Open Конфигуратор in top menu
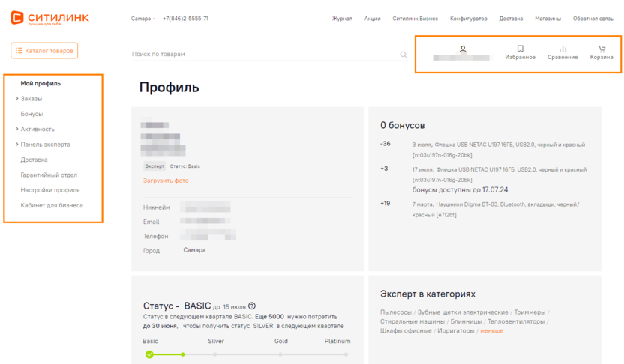 [x=468, y=19]
